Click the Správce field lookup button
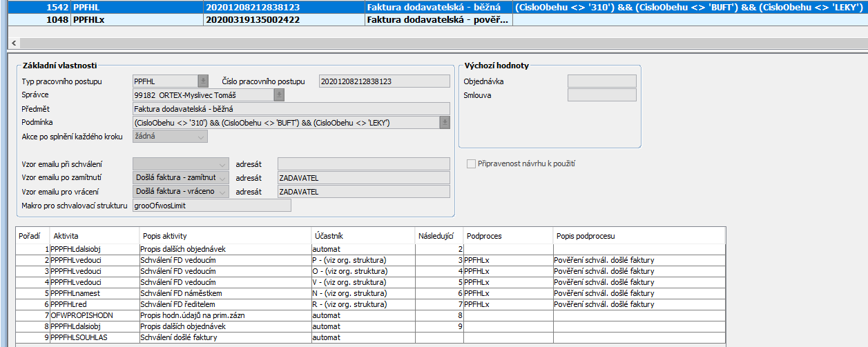The height and width of the screenshot is (347, 868). (279, 95)
